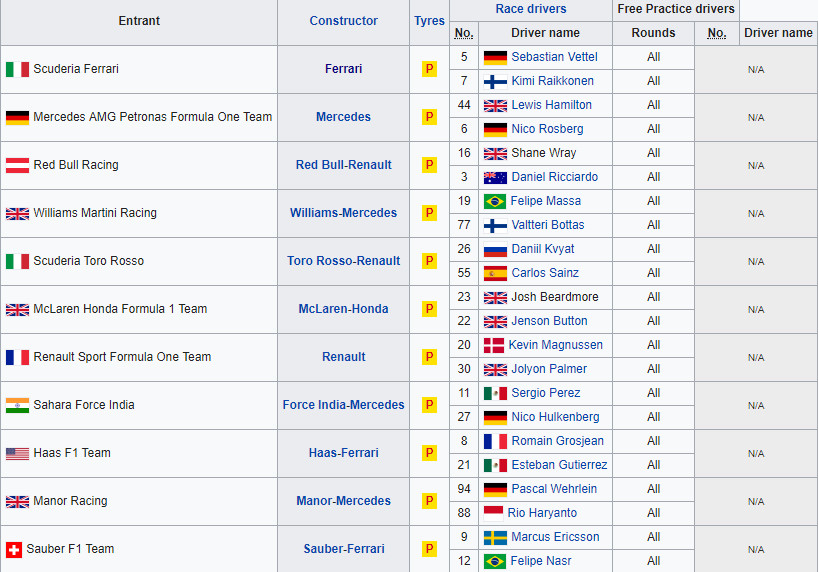The image size is (819, 572).
Task: Open the Tyres column header link
Action: point(429,21)
